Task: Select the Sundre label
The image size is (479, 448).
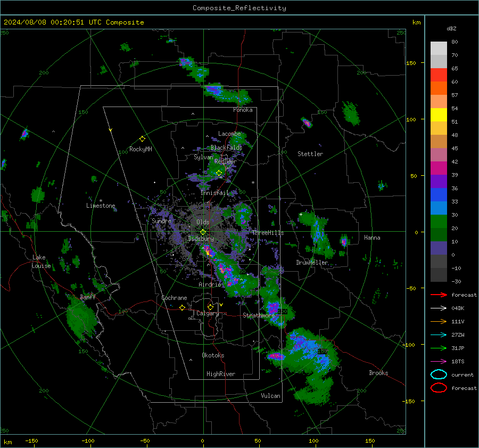Action: point(161,221)
